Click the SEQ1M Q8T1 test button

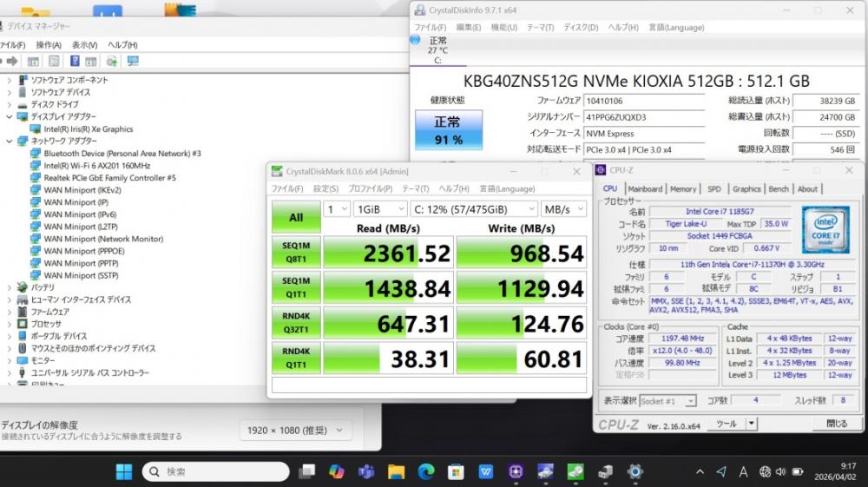click(296, 252)
